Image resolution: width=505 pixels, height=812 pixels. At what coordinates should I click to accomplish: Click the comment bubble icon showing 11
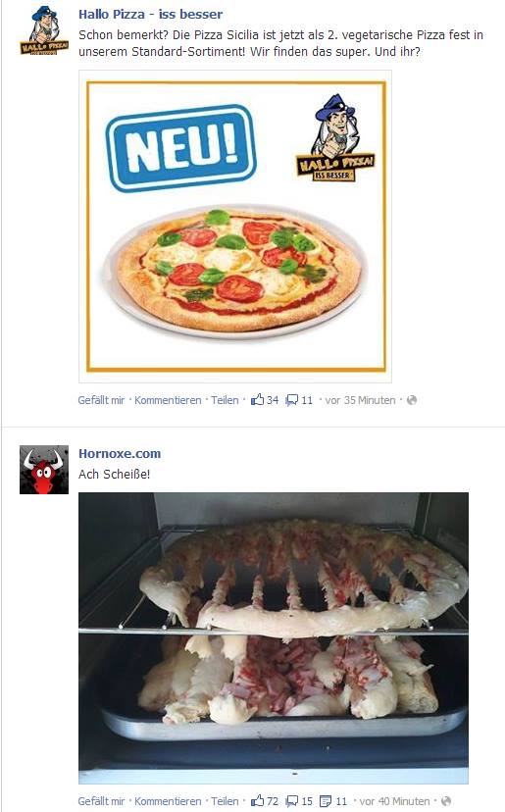tap(292, 400)
